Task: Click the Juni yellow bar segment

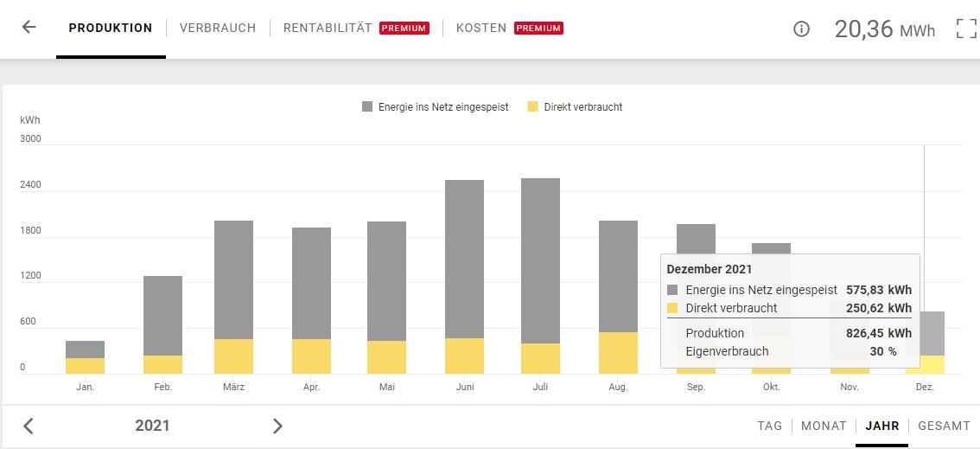Action: click(464, 356)
